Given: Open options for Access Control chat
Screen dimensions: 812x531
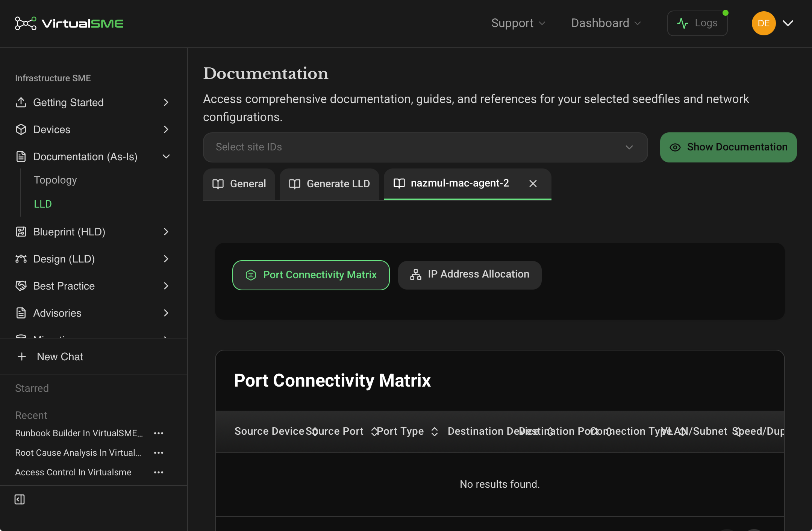Looking at the screenshot, I should (x=159, y=472).
